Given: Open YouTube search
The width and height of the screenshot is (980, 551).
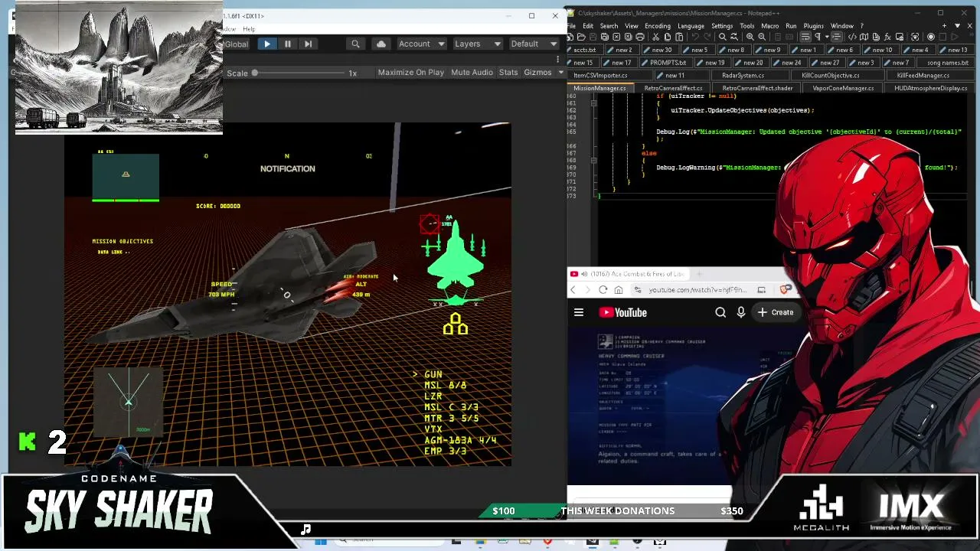Looking at the screenshot, I should pos(720,312).
